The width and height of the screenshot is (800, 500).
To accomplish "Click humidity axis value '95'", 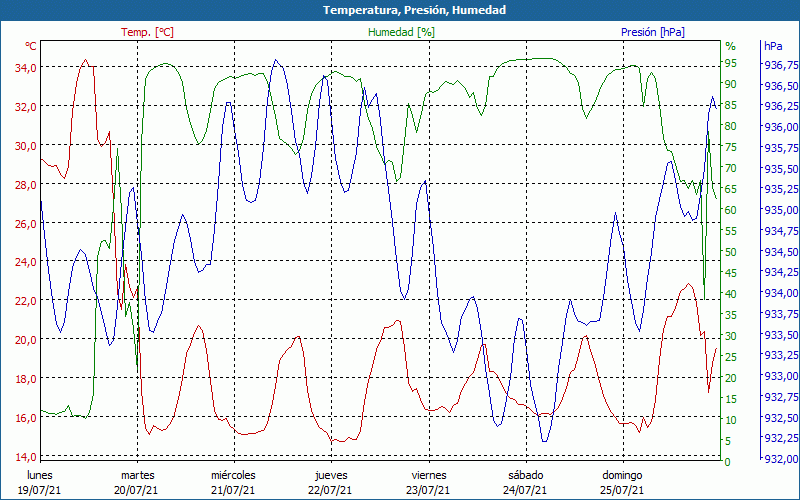I will pyautogui.click(x=731, y=63).
